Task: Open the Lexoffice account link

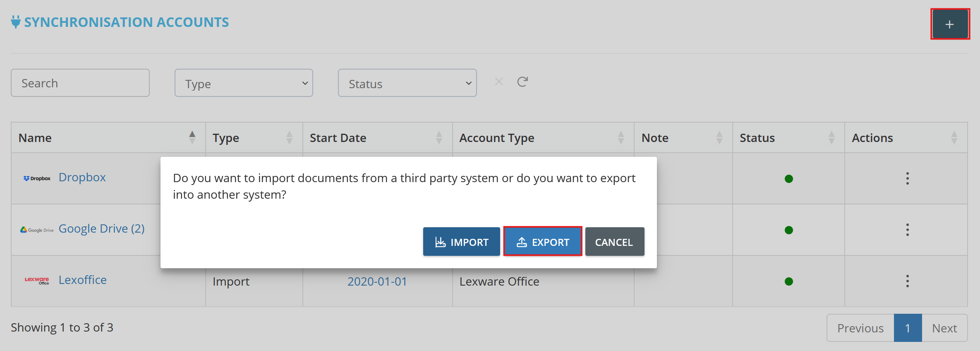Action: pyautogui.click(x=83, y=280)
